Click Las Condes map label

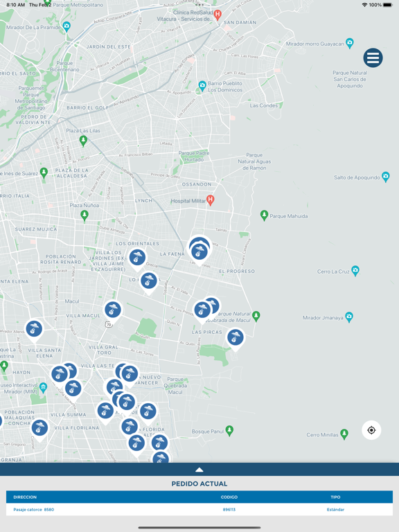pos(264,105)
